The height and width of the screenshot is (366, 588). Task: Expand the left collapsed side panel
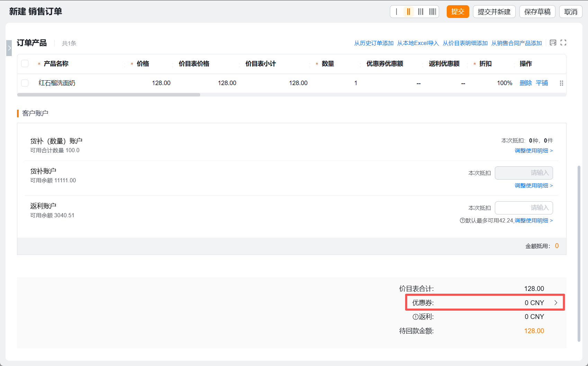pyautogui.click(x=9, y=48)
